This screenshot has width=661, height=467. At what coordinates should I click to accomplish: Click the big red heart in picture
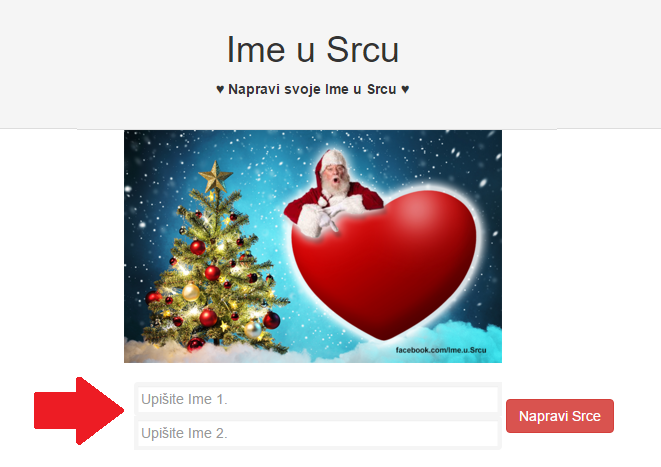384,263
